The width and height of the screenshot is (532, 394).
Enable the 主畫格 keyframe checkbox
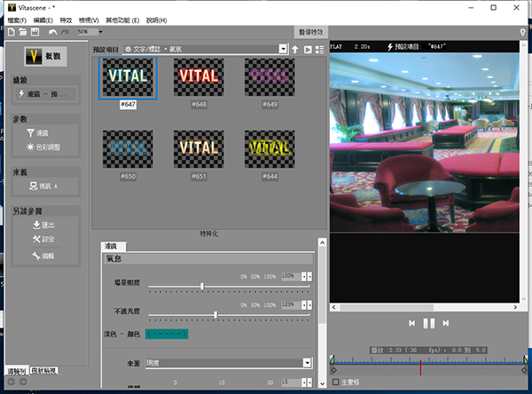pyautogui.click(x=335, y=383)
